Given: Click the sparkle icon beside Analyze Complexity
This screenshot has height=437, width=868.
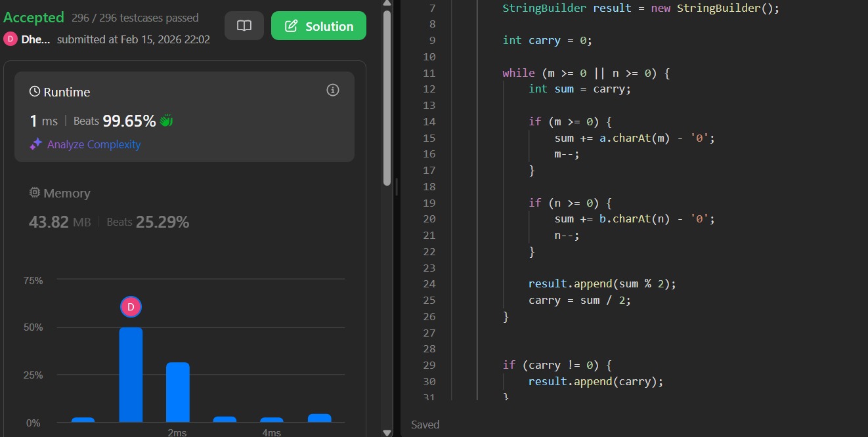Looking at the screenshot, I should (35, 144).
